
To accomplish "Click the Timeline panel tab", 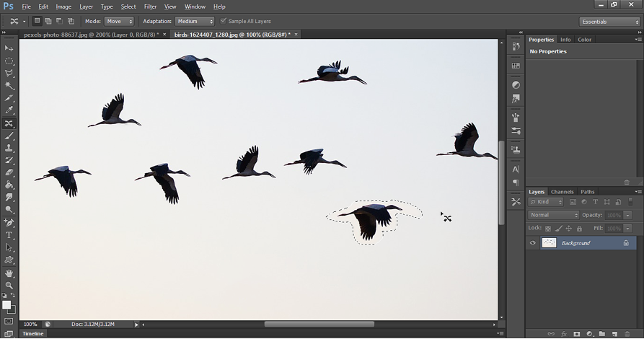I will click(33, 334).
